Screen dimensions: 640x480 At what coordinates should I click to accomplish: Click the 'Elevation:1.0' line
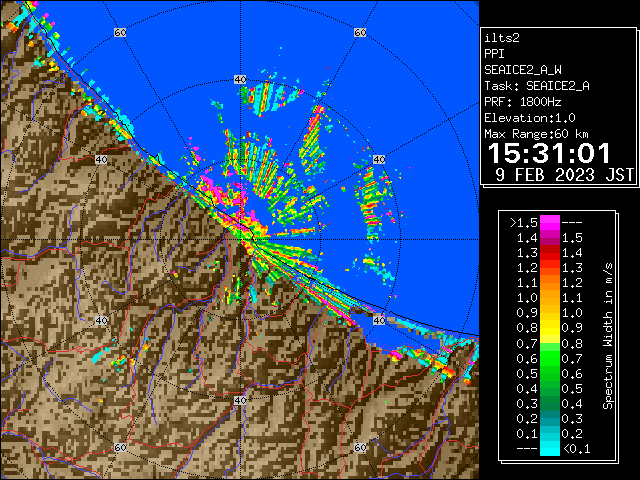(x=530, y=118)
